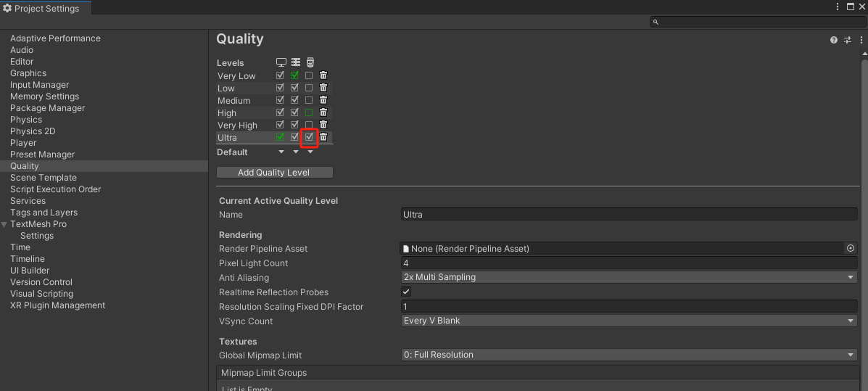Click the Dedicated Server platform column icon

point(296,62)
